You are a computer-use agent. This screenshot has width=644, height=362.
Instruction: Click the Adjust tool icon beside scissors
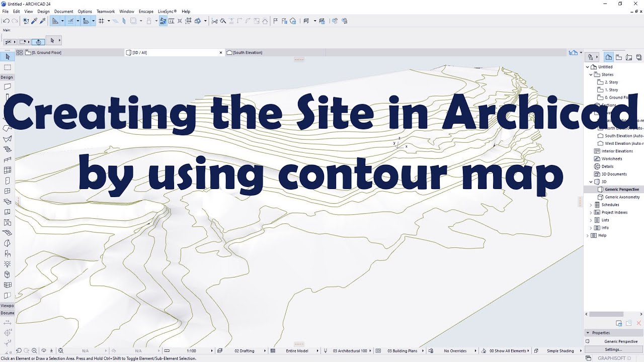pos(223,21)
